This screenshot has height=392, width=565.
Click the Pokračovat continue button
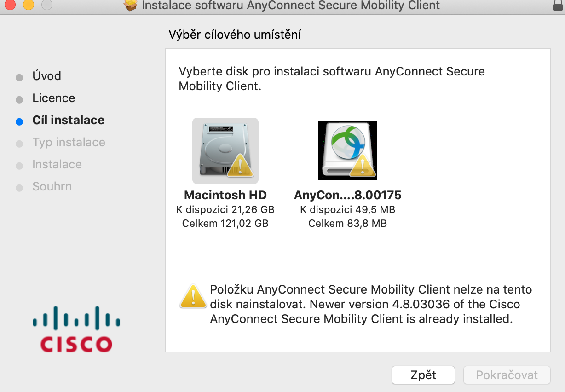coord(507,375)
